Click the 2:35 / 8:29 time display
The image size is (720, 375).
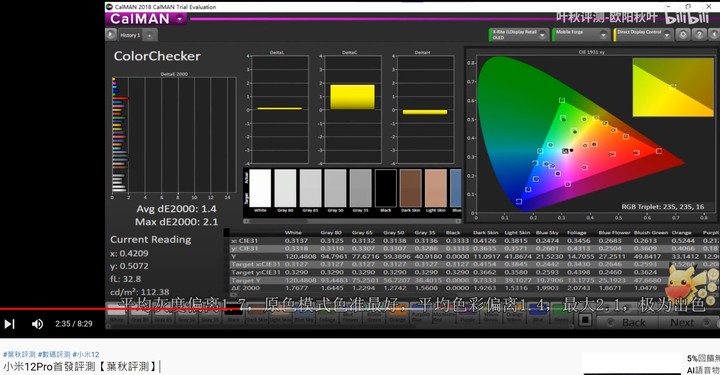point(74,324)
